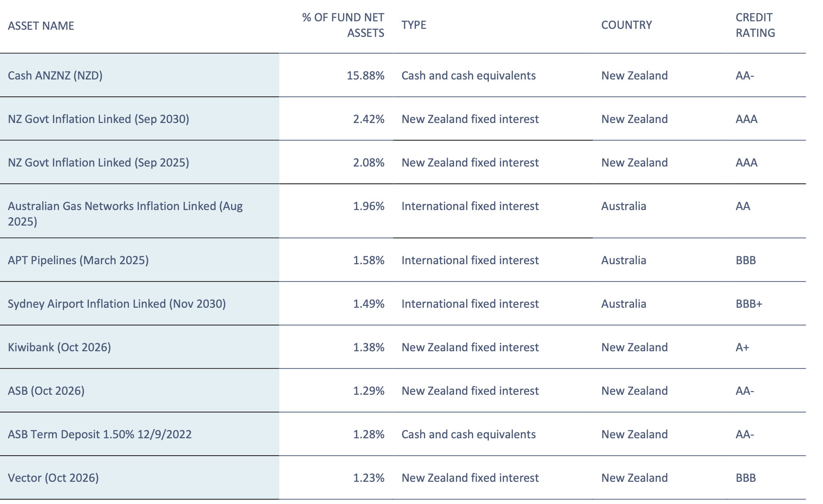The image size is (823, 504).
Task: Click the 'CREDIT RATING' column header
Action: [x=755, y=25]
